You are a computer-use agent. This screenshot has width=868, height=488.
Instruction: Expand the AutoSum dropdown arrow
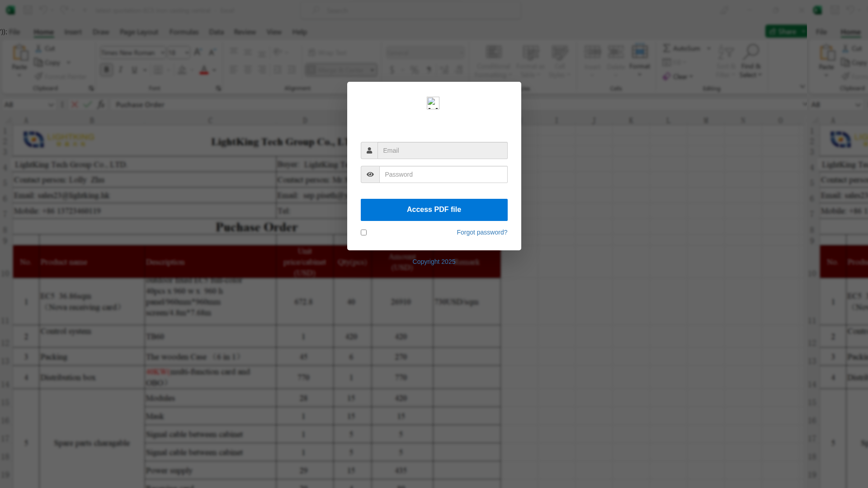tap(708, 48)
